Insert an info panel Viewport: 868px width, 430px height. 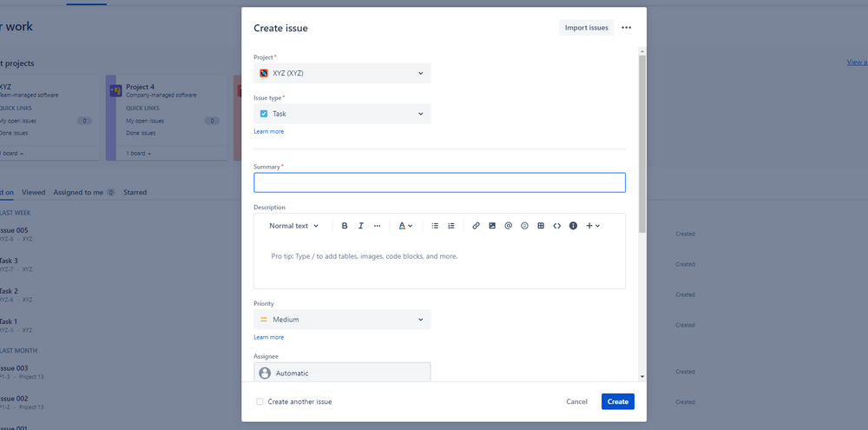point(574,226)
